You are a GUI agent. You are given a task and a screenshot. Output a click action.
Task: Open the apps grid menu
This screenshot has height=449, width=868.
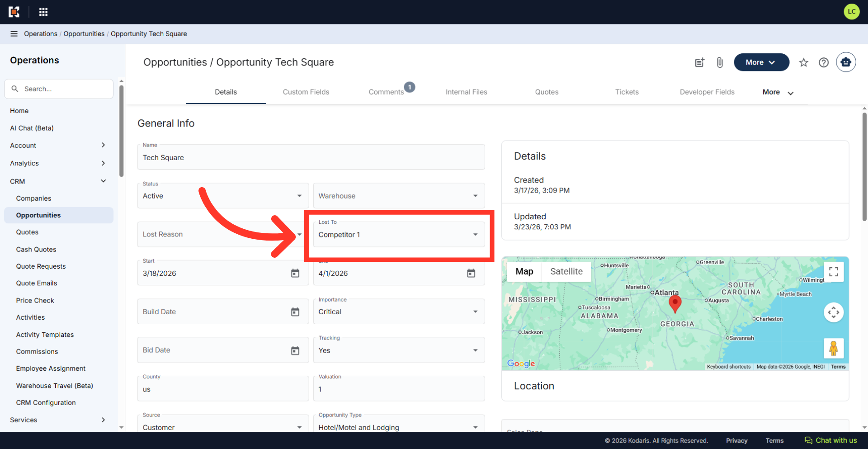(x=43, y=12)
